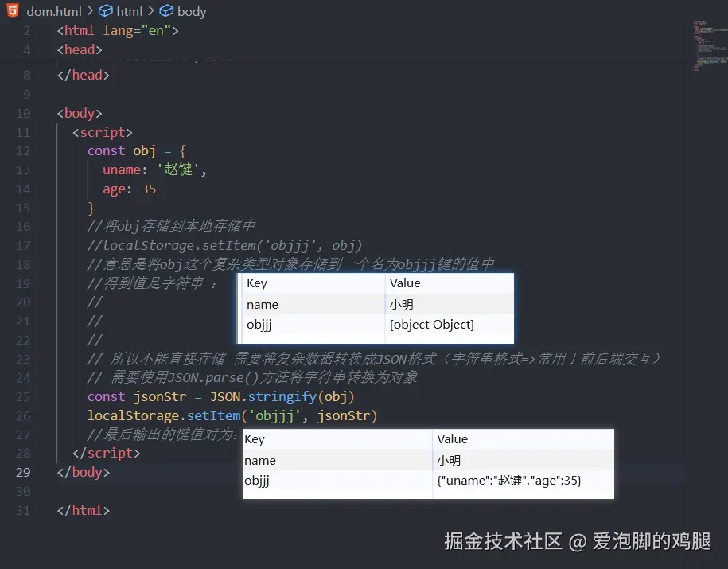Click the '<body>' opening tag

[80, 113]
